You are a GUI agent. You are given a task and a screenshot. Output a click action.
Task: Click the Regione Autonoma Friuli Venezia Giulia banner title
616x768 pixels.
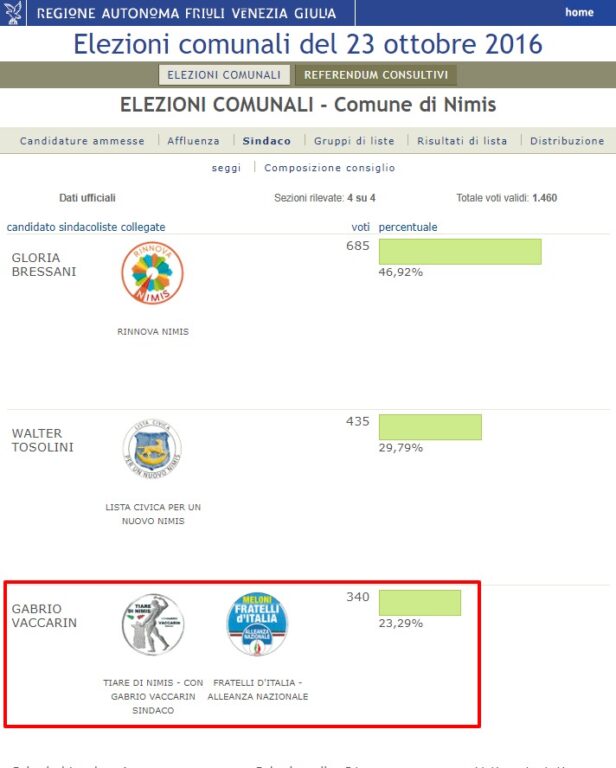(187, 13)
